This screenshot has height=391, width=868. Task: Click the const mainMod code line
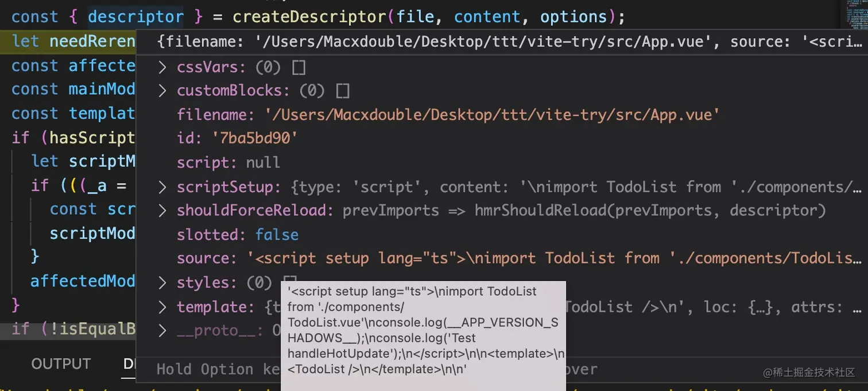(x=73, y=89)
